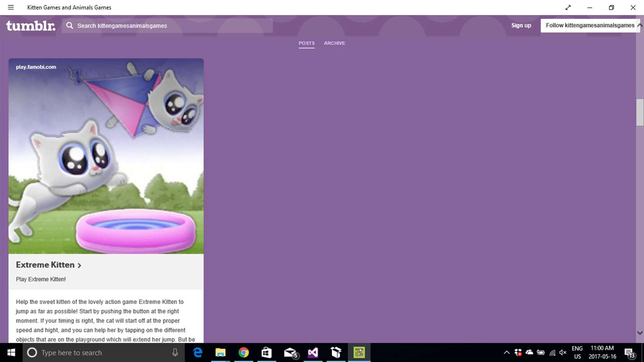Click the search magnifier icon
The image size is (644, 362).
[70, 25]
